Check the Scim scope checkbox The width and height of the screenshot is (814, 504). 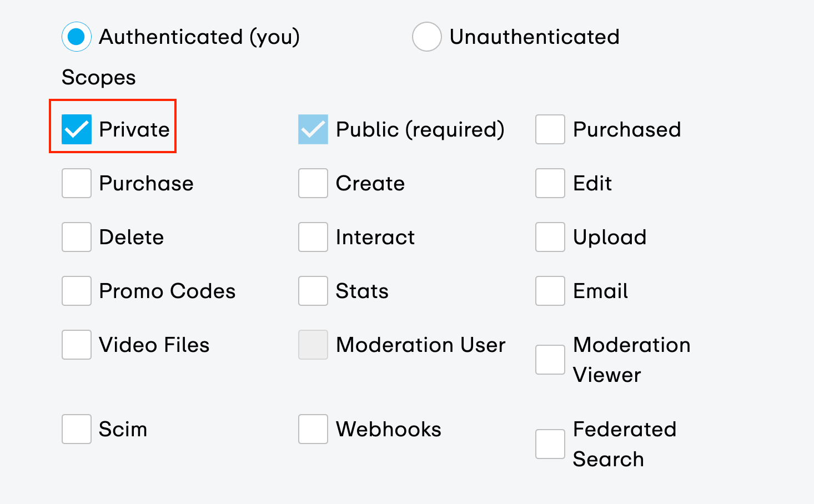tap(76, 429)
